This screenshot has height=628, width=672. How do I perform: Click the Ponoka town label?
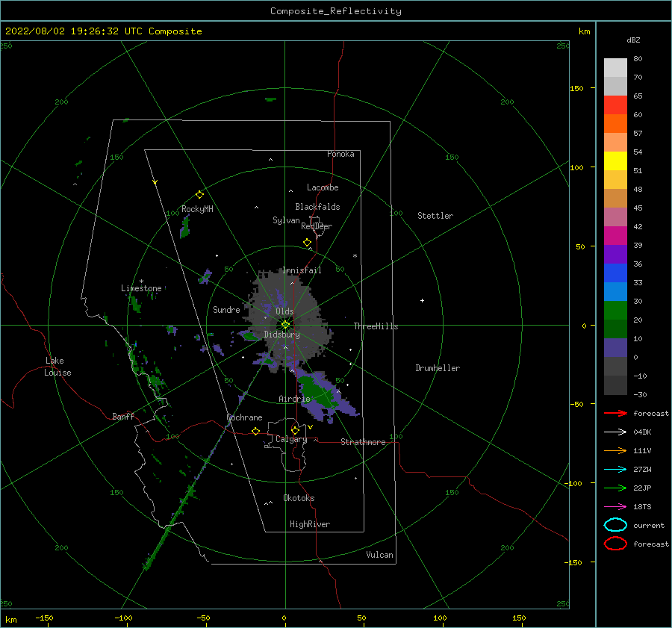[x=340, y=154]
